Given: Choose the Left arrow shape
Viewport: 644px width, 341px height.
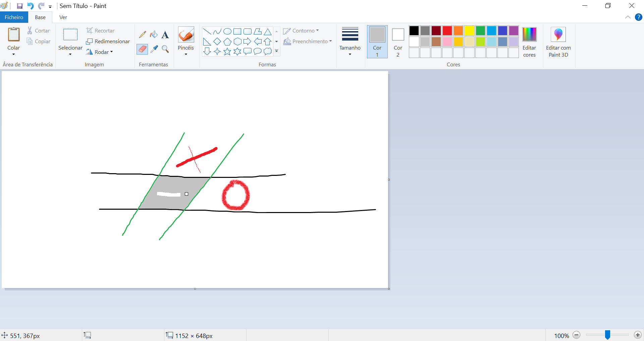Looking at the screenshot, I should point(258,42).
